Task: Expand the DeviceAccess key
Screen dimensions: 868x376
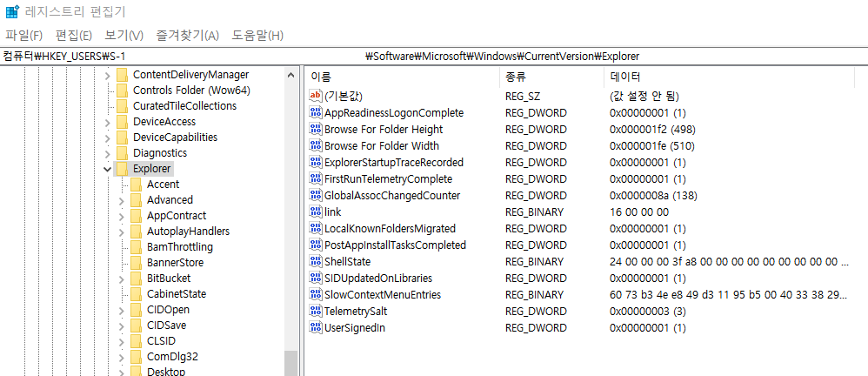Action: click(x=108, y=122)
